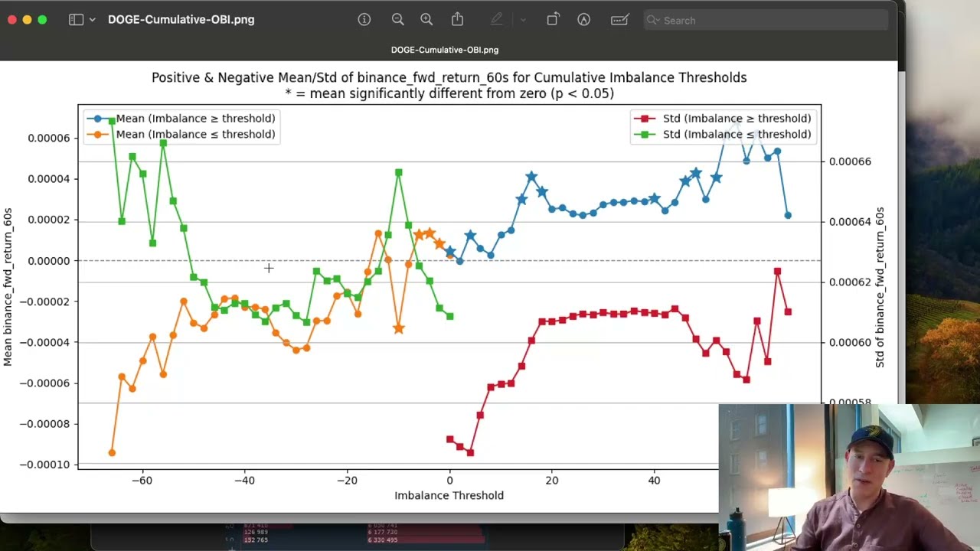Screen dimensions: 980x551
Task: Click the chart title about Cumulative Imbalance Thresholds
Action: (449, 77)
